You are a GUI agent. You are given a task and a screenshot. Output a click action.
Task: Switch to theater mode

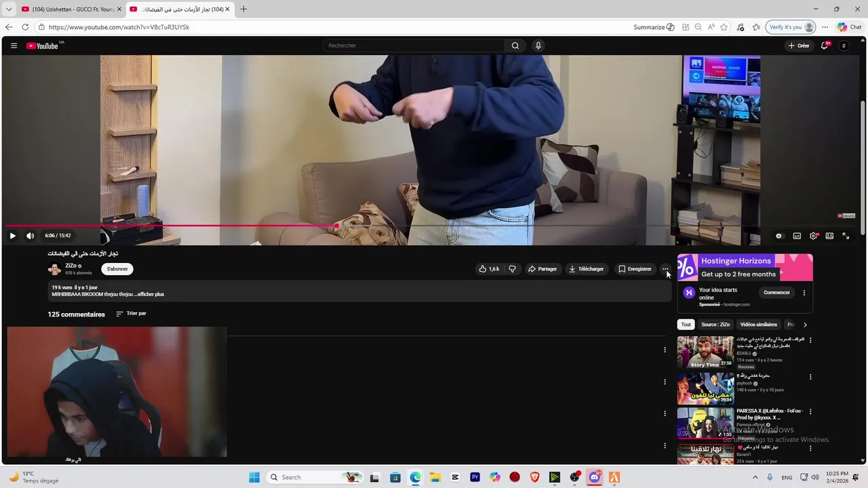(x=829, y=236)
